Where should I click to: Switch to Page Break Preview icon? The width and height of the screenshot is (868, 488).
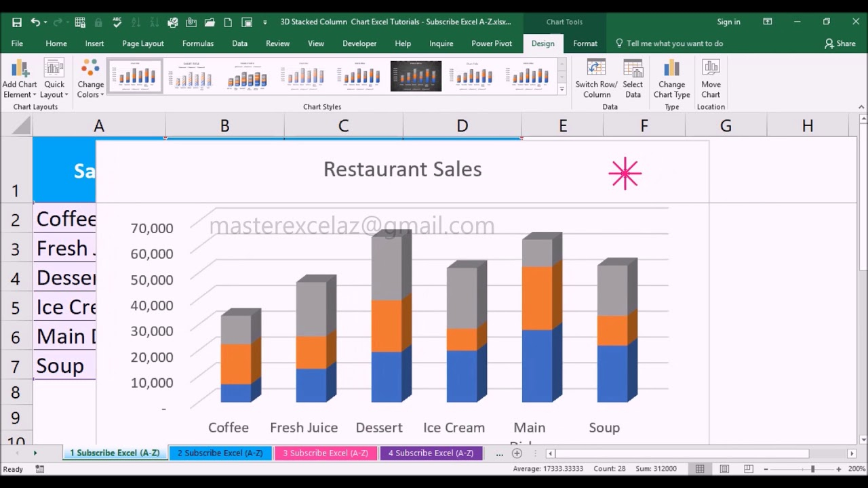coord(749,469)
